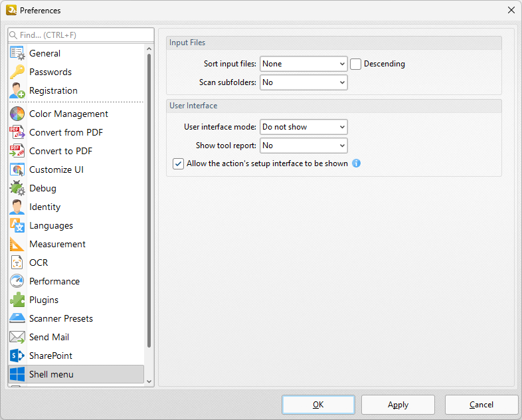522x420 pixels.
Task: Click the category list scrollbar thumb
Action: pyautogui.click(x=149, y=201)
